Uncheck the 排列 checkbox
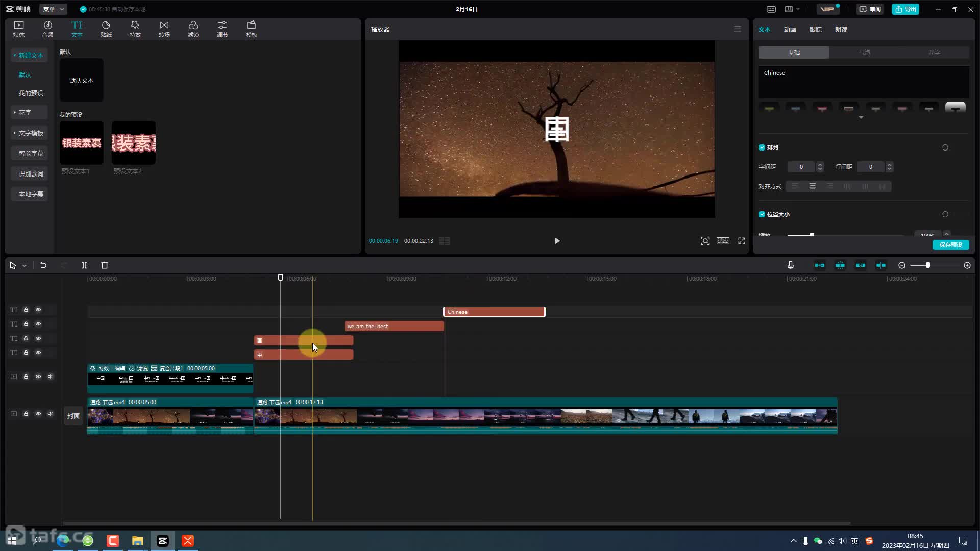 tap(762, 147)
